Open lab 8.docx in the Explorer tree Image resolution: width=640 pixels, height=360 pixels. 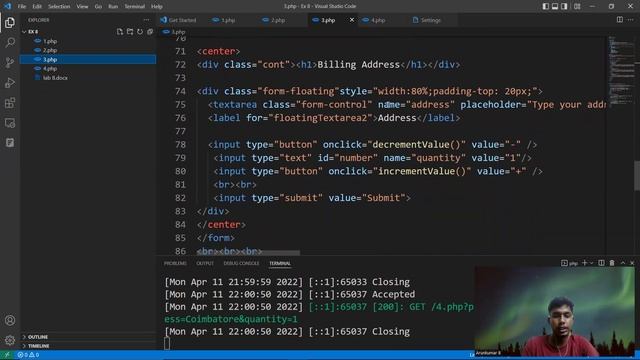coord(88,78)
